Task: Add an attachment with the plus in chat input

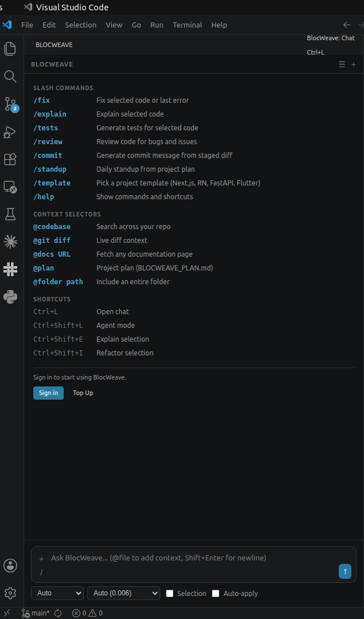Action: click(x=41, y=559)
